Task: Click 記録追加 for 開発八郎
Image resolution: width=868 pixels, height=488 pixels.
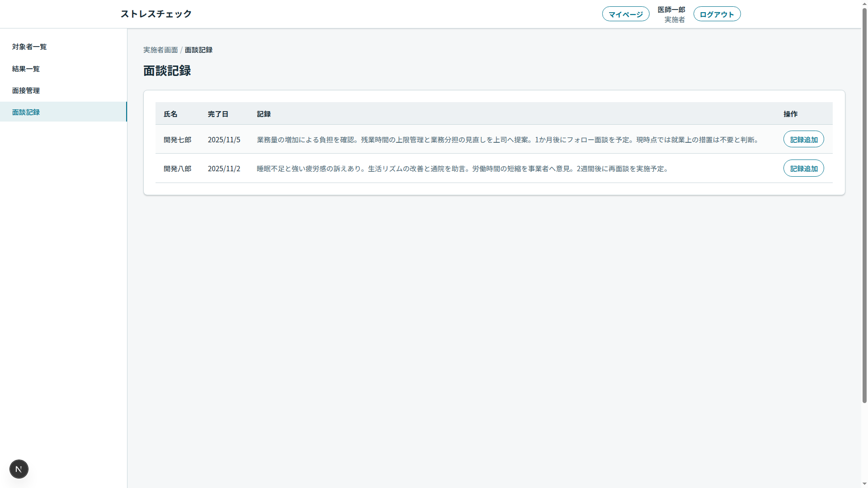Action: (804, 168)
